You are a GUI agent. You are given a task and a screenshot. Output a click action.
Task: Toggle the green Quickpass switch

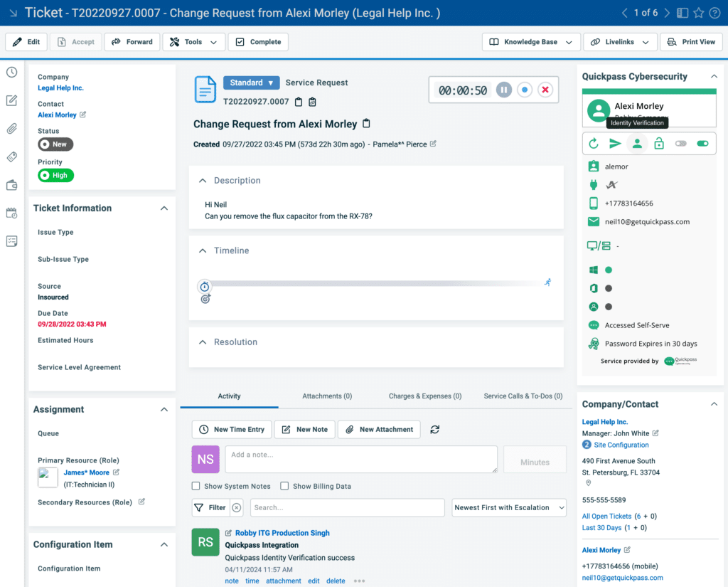[702, 144]
